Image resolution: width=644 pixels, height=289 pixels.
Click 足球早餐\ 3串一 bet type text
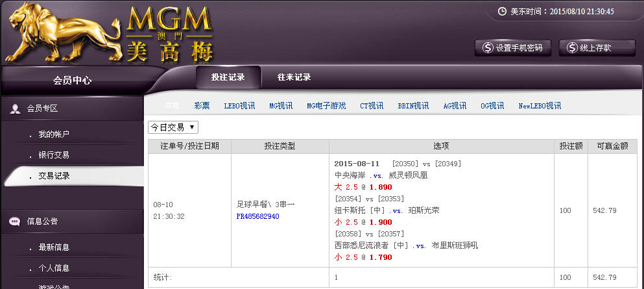(x=265, y=205)
